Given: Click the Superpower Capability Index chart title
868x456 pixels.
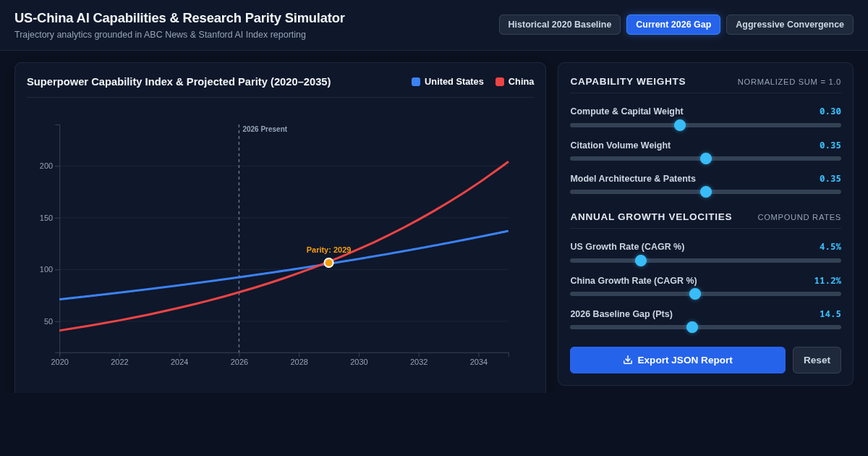Looking at the screenshot, I should (x=179, y=82).
